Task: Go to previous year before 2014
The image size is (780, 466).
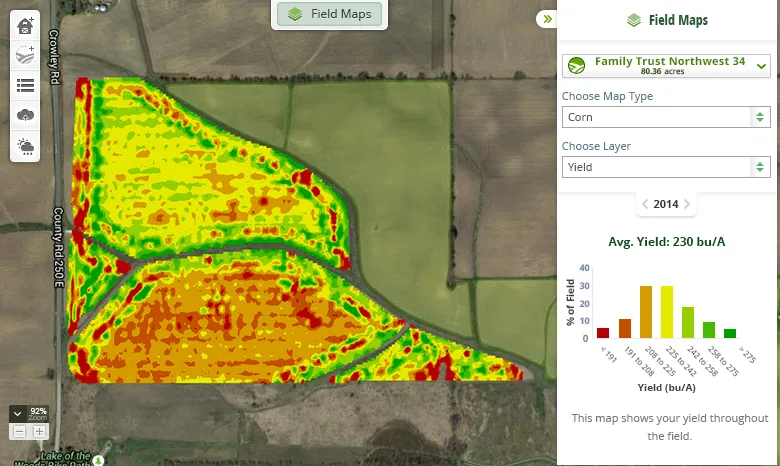Action: click(645, 204)
